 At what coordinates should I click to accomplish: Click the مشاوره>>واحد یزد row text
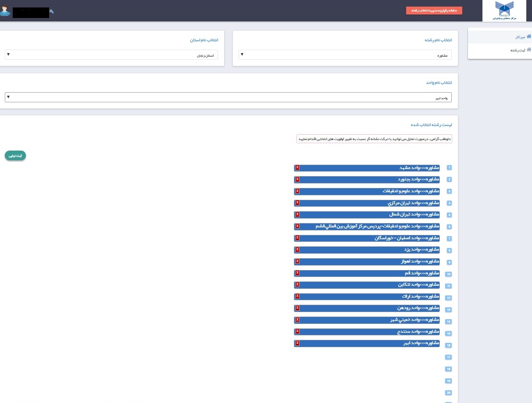(x=421, y=250)
